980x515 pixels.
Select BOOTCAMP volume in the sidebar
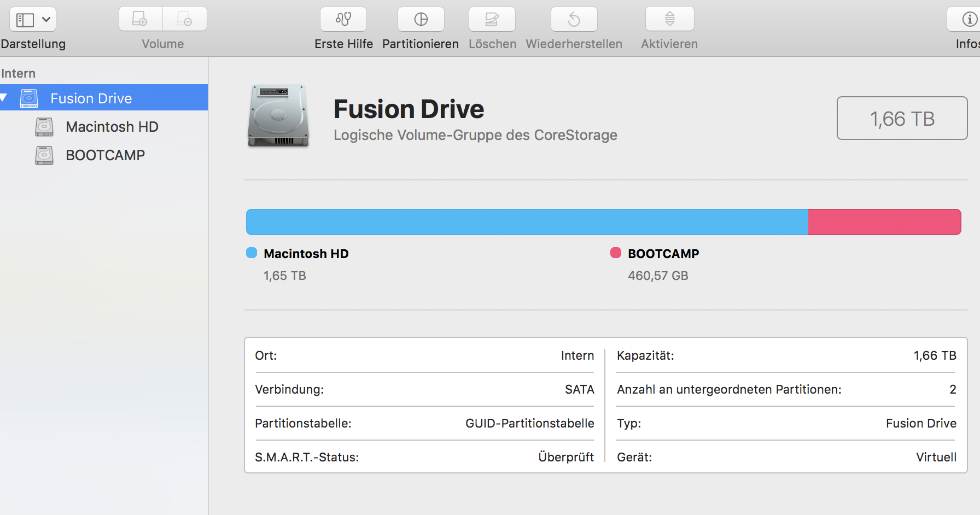[105, 155]
